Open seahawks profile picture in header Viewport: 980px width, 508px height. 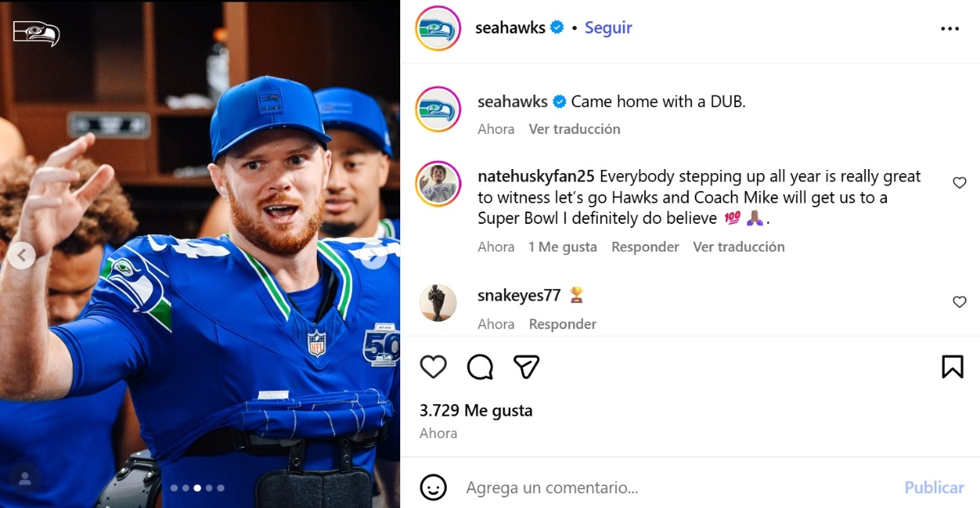[x=438, y=28]
